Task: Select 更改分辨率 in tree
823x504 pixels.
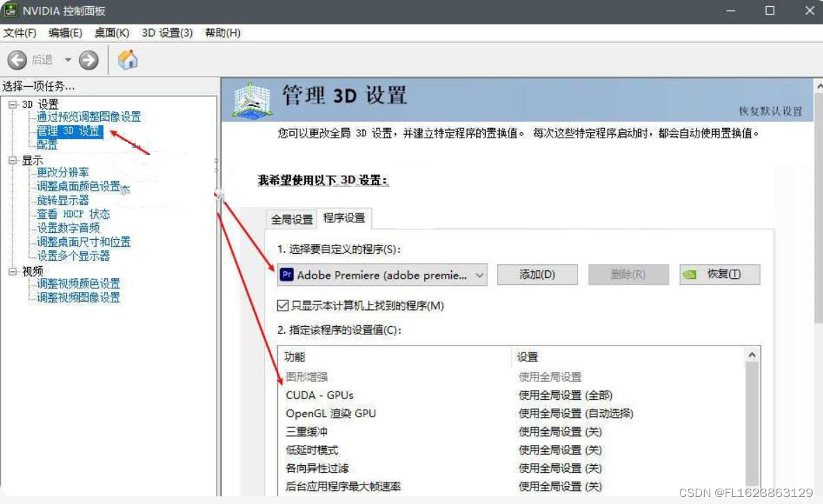Action: click(63, 172)
